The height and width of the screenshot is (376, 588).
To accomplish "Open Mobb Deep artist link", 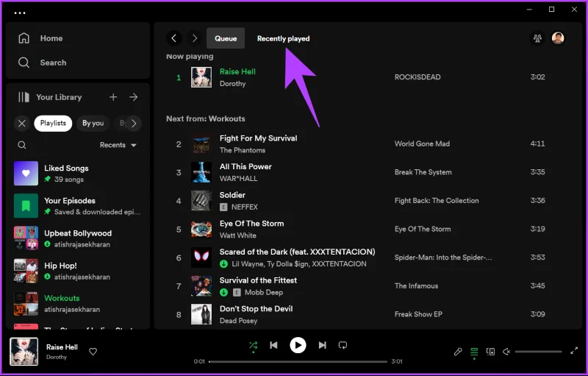I will (x=264, y=292).
